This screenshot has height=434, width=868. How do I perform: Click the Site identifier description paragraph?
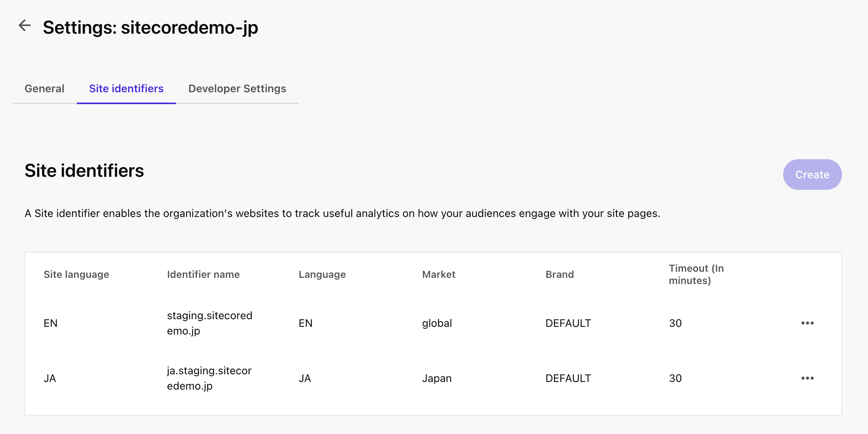(x=342, y=213)
